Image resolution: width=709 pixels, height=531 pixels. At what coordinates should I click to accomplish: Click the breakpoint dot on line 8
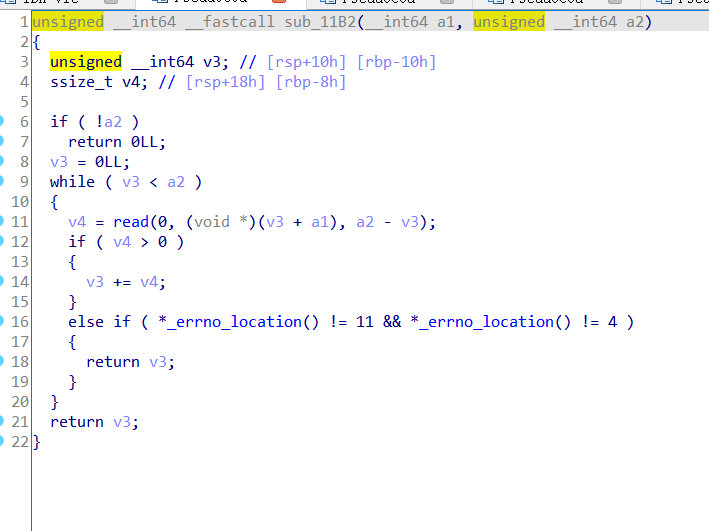coord(2,161)
